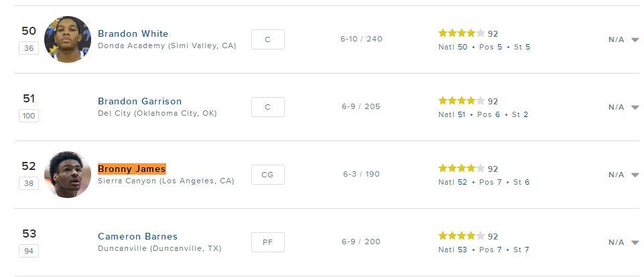Click the star rating for Cameron Barnes
Viewport: 644px width, 277px height.
[462, 236]
